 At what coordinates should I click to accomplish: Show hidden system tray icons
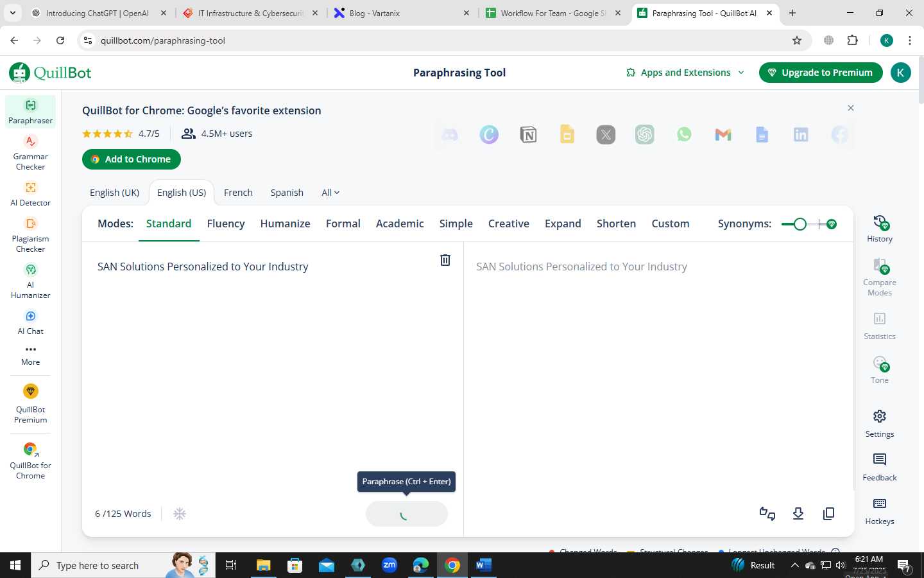pos(794,565)
